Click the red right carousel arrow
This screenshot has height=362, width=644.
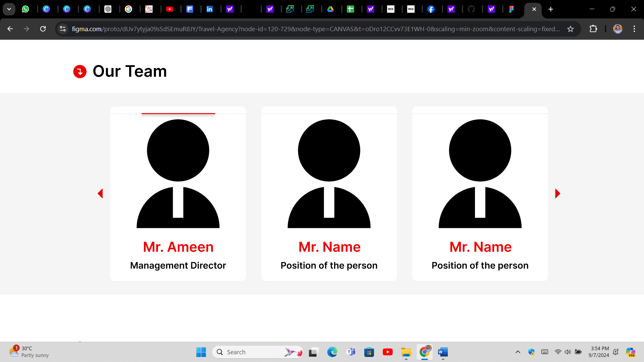click(x=557, y=193)
